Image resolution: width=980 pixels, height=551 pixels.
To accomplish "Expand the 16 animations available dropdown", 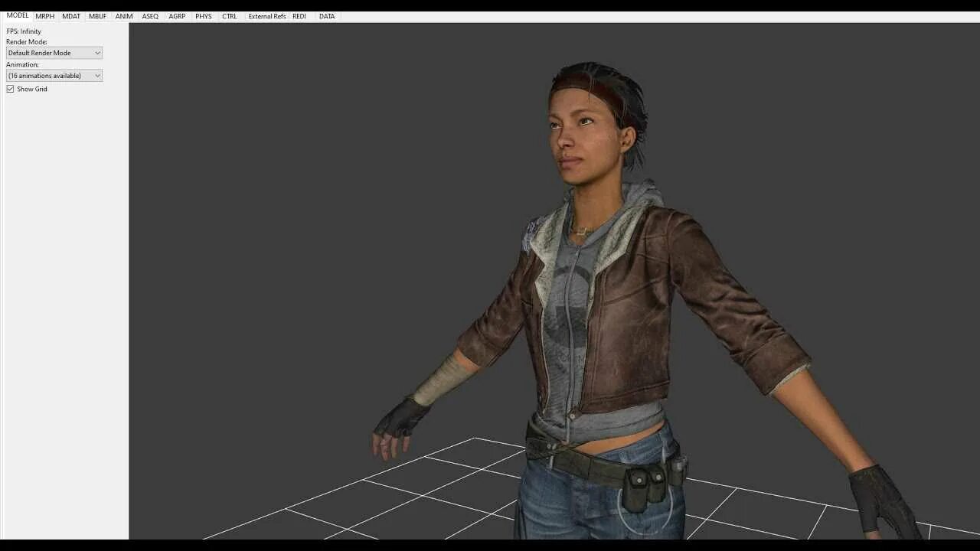I will point(54,76).
